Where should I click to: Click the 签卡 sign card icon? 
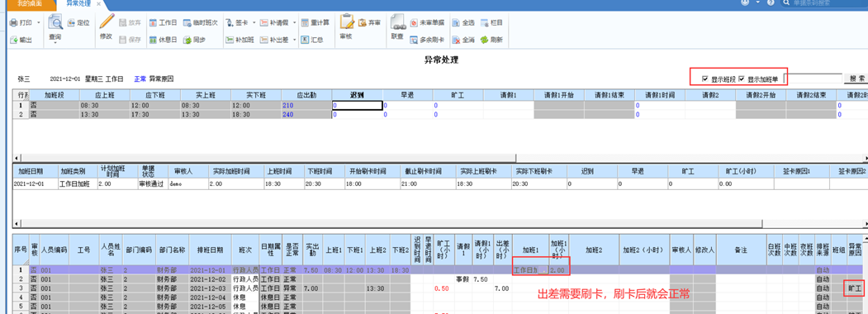coord(230,23)
